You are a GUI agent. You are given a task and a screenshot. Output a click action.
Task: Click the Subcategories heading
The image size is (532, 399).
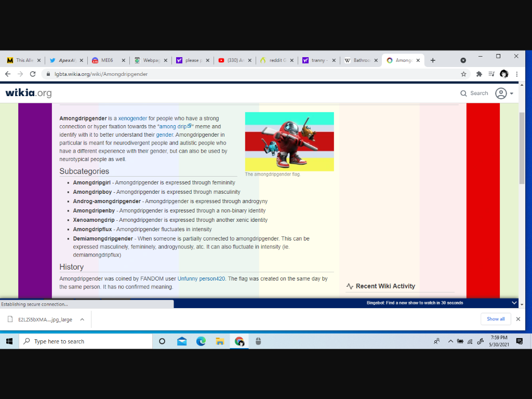[x=84, y=171]
